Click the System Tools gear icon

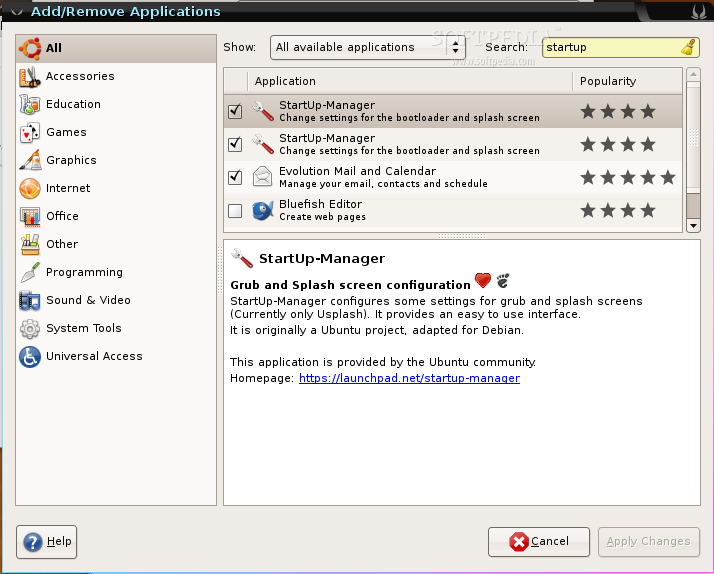pos(30,328)
